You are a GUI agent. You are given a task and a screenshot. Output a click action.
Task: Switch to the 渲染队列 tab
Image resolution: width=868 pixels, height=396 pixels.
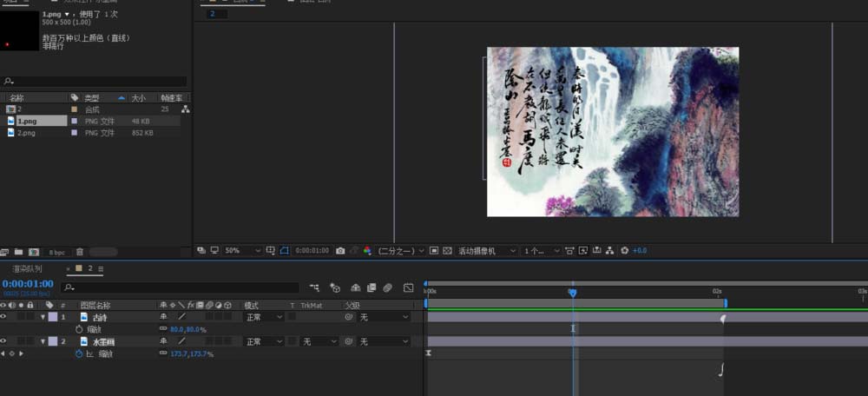[27, 269]
